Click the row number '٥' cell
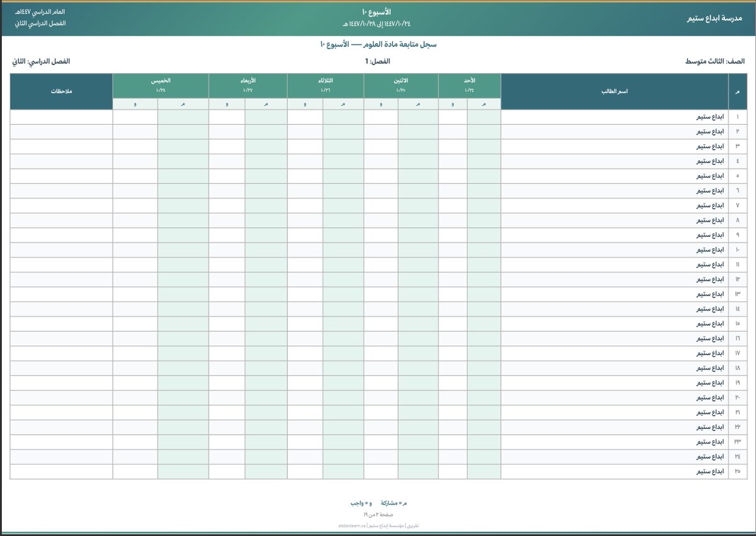Screen dimensions: 756x536 click(736, 176)
